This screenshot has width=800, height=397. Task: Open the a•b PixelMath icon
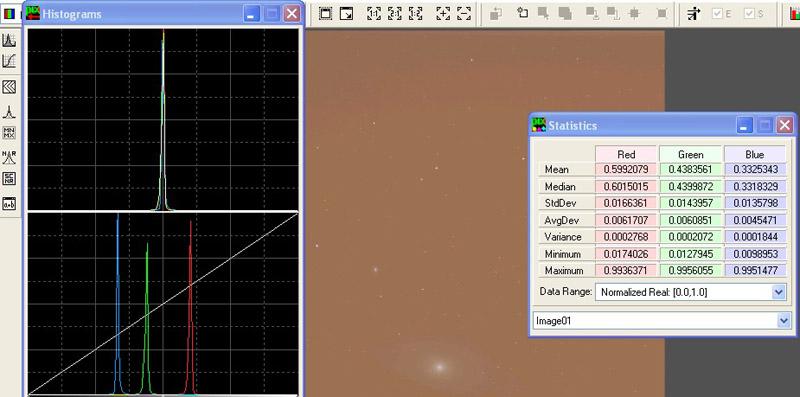(x=9, y=204)
